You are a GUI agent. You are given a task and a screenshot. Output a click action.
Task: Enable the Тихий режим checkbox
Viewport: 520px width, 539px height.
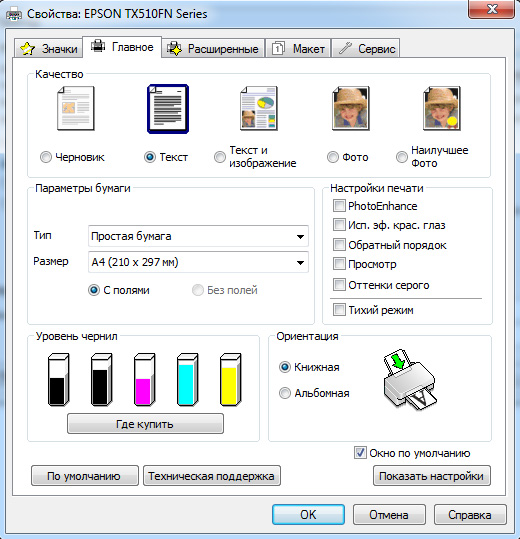point(339,310)
